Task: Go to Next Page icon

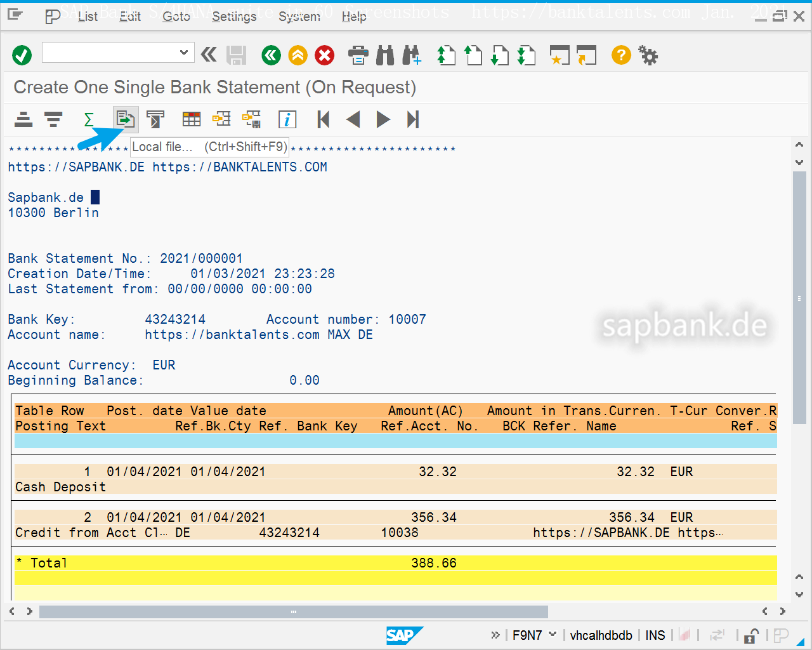Action: pyautogui.click(x=500, y=55)
